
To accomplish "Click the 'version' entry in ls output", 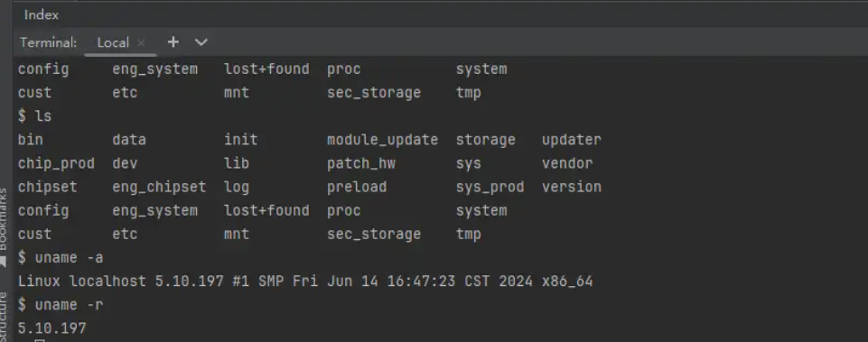I will click(x=571, y=187).
